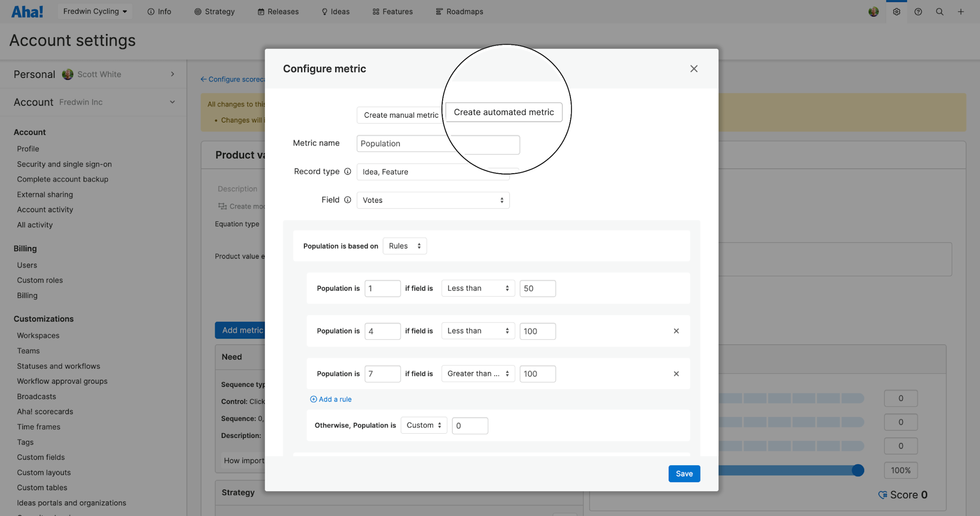Expand the Account Fredwin Inc section
Viewport: 980px width, 516px height.
pyautogui.click(x=172, y=102)
